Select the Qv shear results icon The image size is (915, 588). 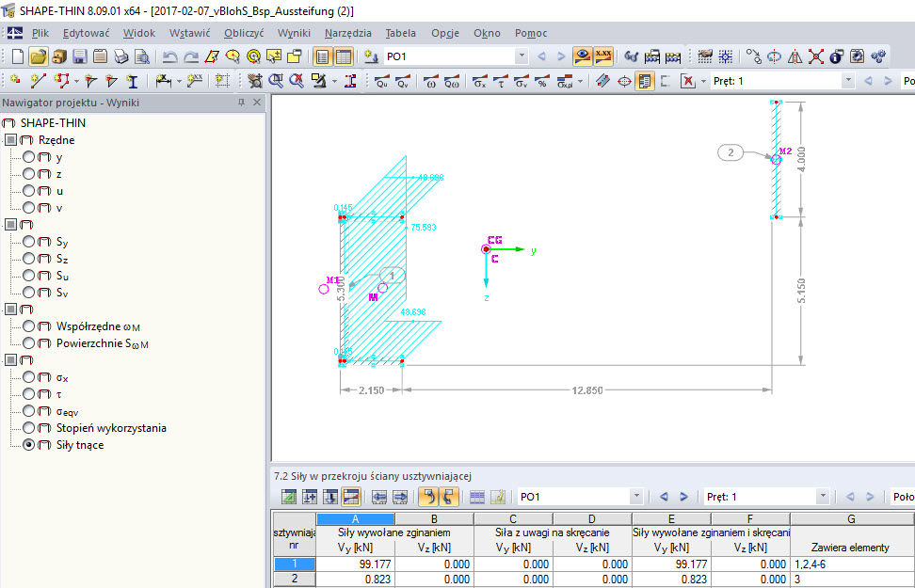(x=403, y=81)
